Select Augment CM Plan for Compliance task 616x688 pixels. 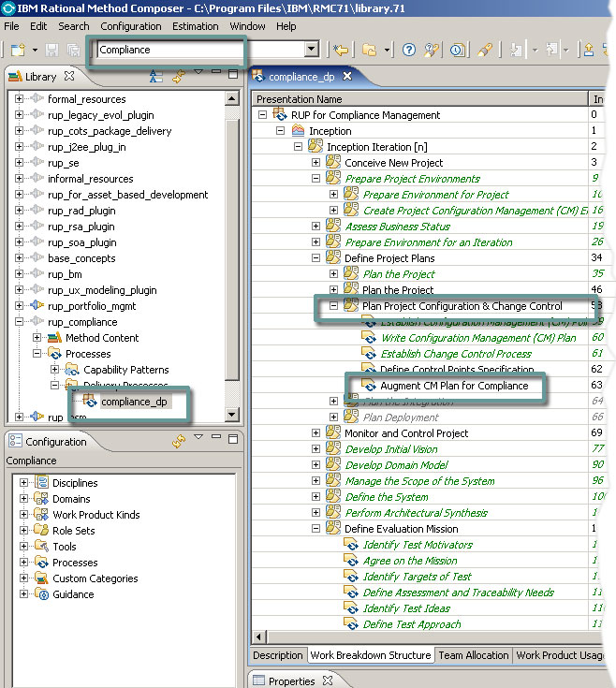pos(454,386)
